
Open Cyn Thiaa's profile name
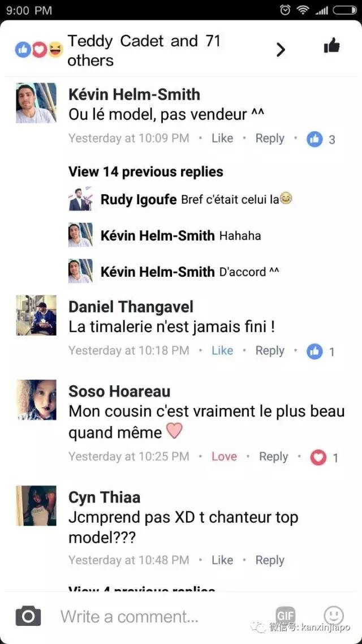[x=104, y=497]
